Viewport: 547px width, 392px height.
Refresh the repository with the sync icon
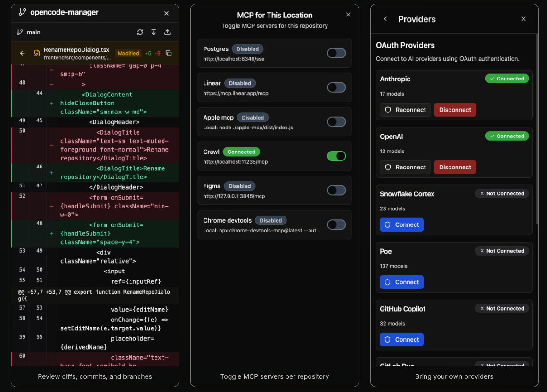click(140, 32)
